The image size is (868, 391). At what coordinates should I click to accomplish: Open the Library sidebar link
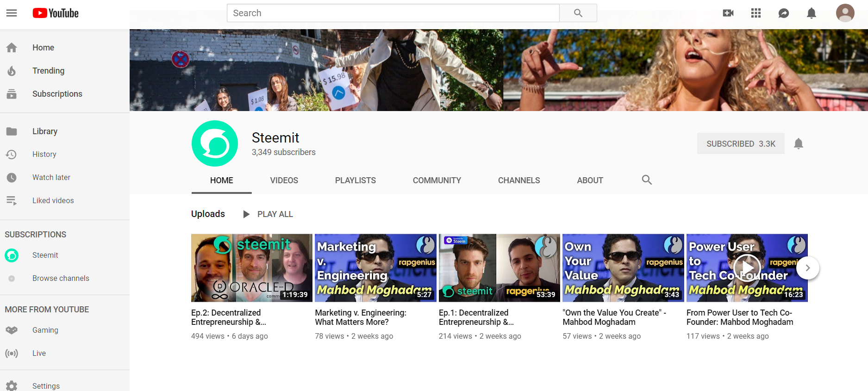coord(45,131)
